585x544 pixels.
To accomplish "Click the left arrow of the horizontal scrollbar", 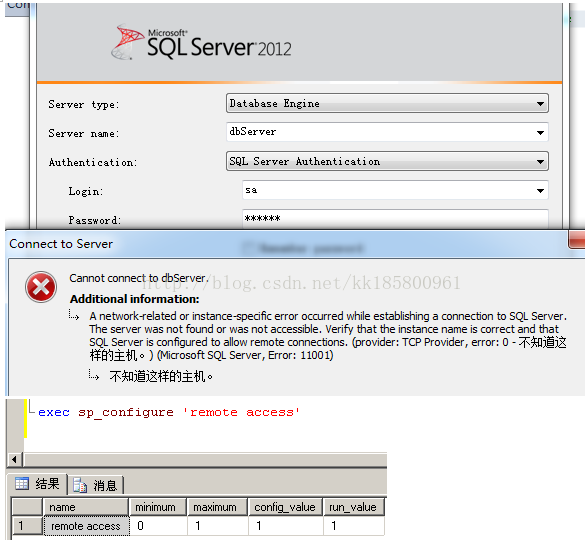I will pos(15,459).
